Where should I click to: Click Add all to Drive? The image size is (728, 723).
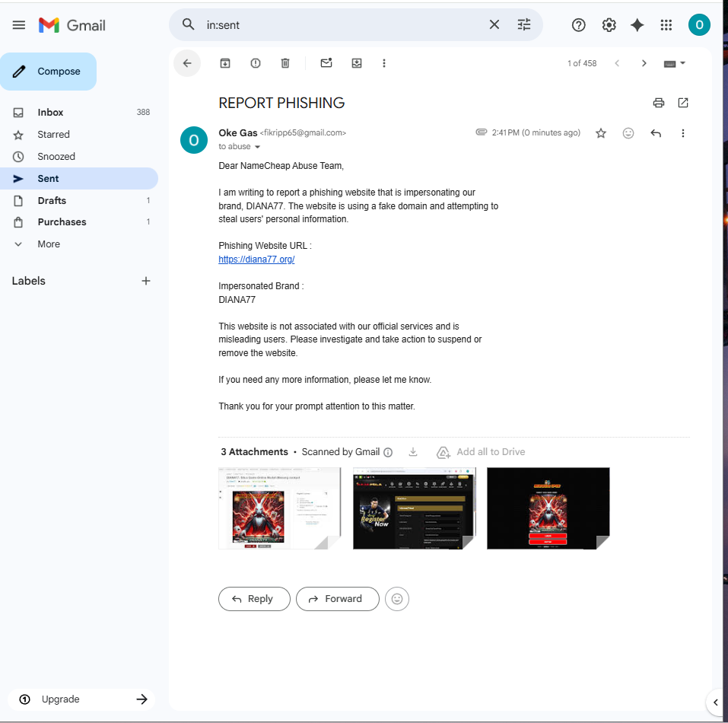pos(481,452)
